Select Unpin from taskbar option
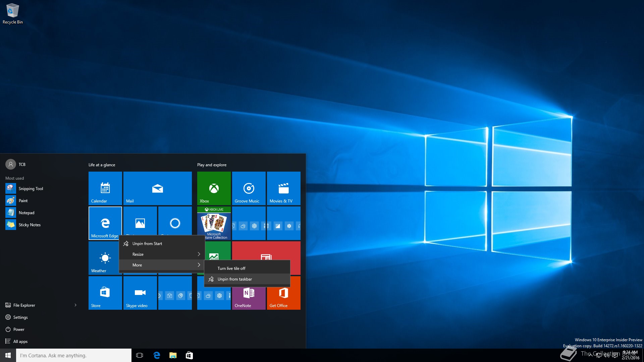 [235, 279]
